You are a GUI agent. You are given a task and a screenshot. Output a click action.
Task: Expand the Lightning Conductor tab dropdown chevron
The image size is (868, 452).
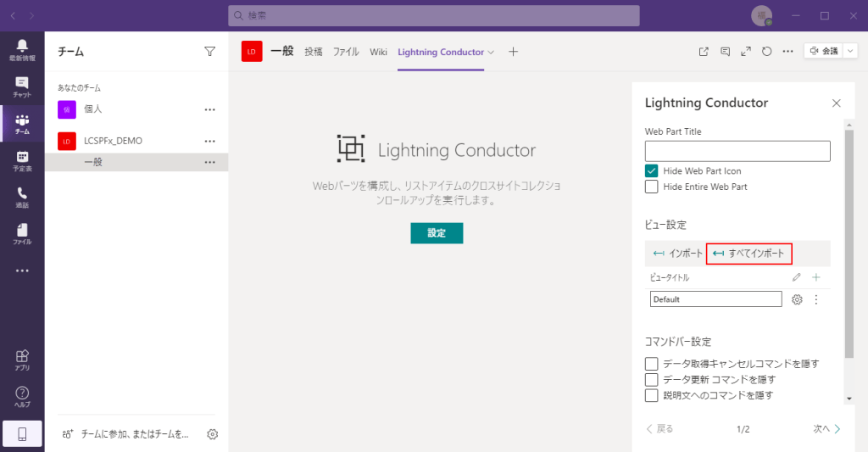pyautogui.click(x=491, y=52)
